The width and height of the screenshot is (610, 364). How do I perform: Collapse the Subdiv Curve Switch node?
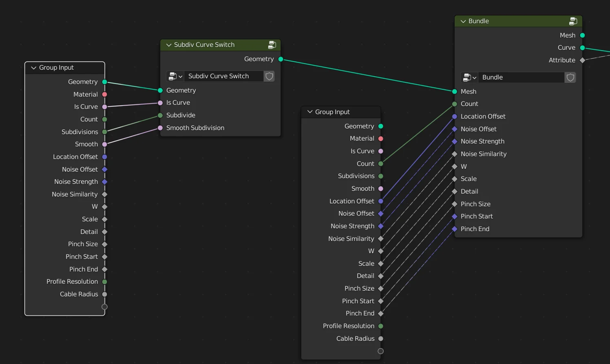point(168,45)
